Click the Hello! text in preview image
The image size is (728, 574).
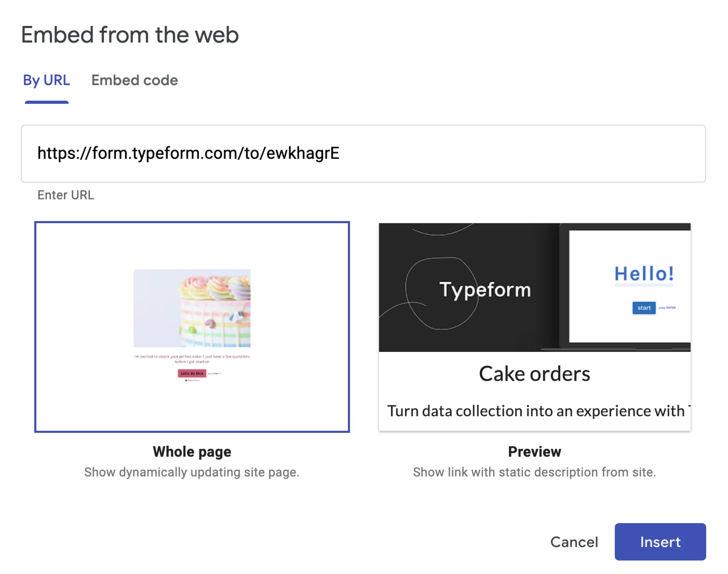click(644, 274)
